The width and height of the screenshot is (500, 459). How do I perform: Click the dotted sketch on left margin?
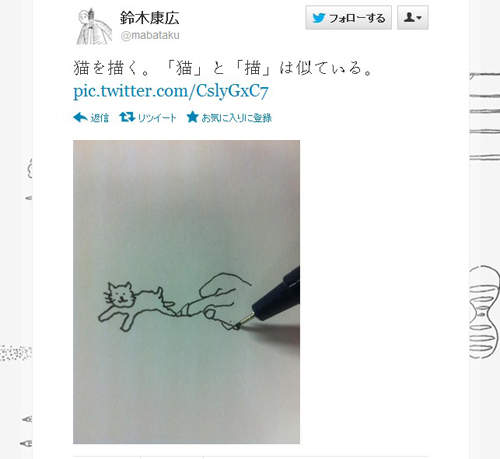[16, 353]
